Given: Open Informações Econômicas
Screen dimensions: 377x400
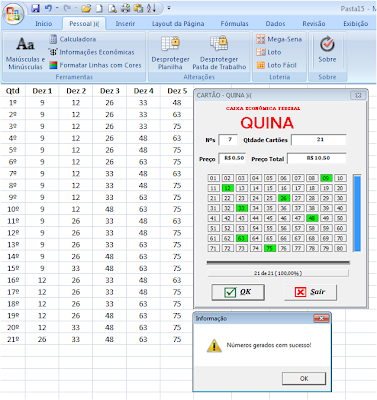Looking at the screenshot, I should (92, 52).
